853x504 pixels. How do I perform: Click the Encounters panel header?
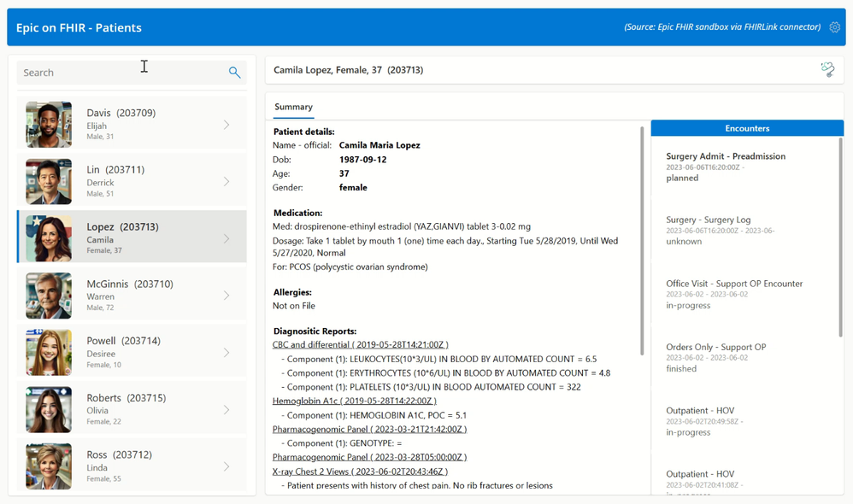click(x=747, y=128)
